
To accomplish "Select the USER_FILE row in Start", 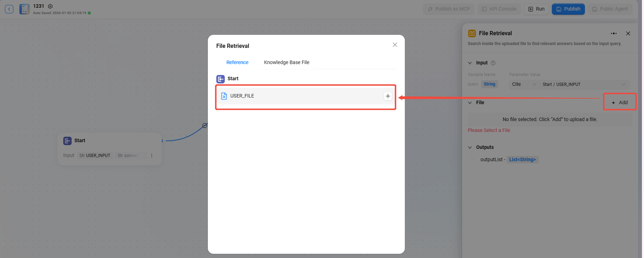I will [x=299, y=96].
